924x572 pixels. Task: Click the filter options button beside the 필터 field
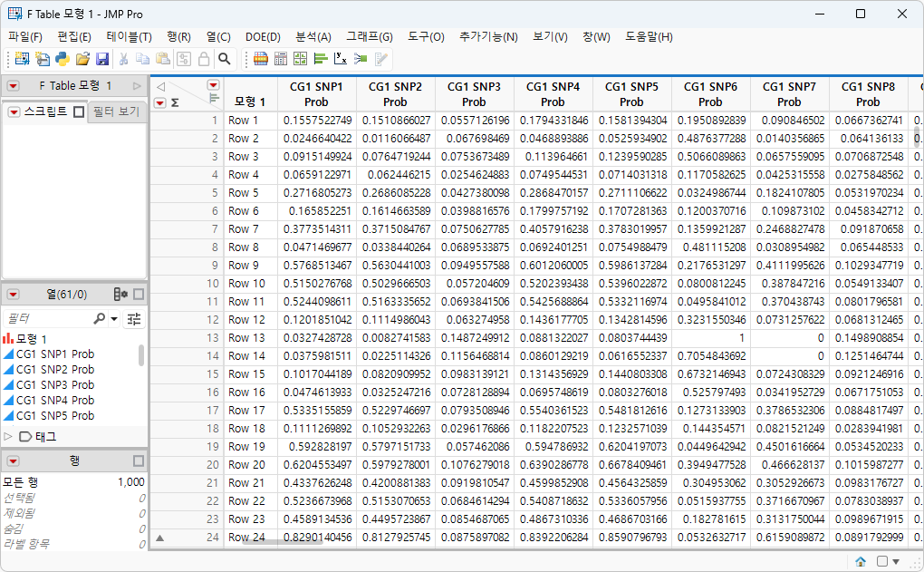pyautogui.click(x=134, y=319)
